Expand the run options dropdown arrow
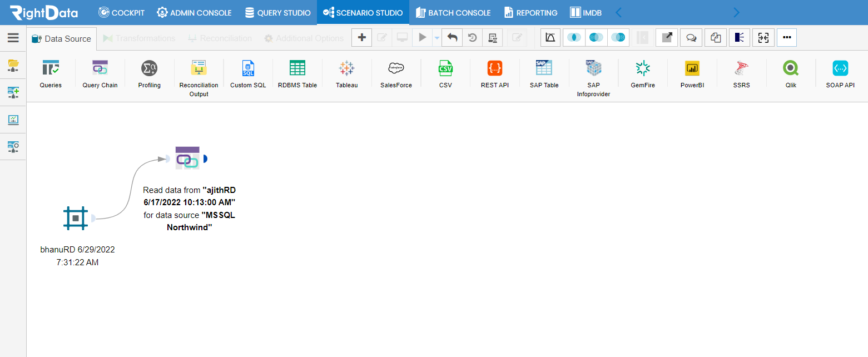This screenshot has height=357, width=868. 437,38
